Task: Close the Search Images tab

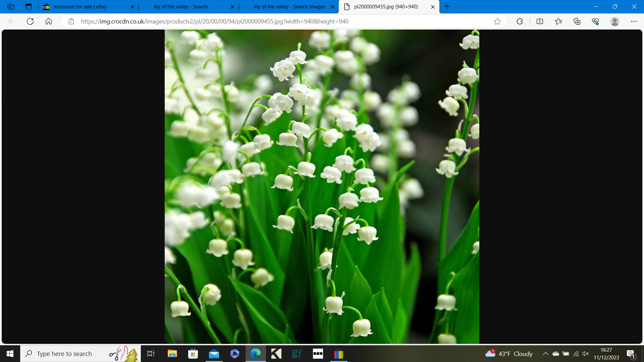Action: (x=333, y=7)
